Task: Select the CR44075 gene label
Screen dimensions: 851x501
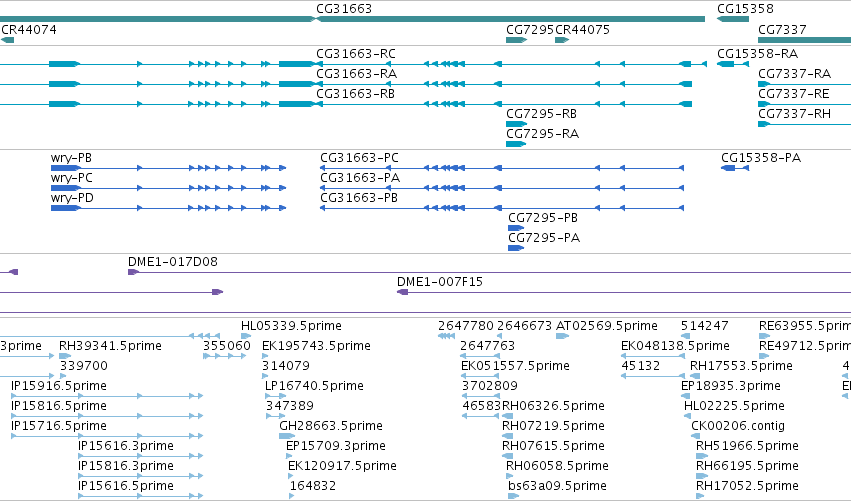Action: pyautogui.click(x=582, y=29)
